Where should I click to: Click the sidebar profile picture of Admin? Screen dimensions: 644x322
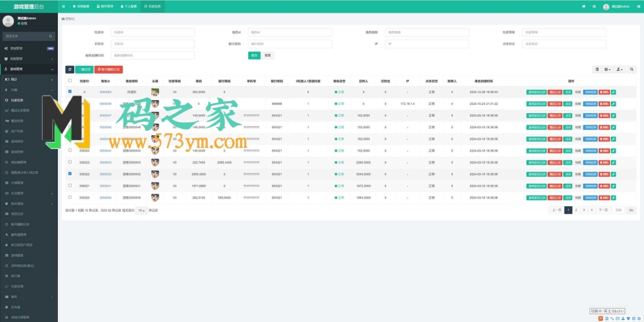(x=8, y=21)
